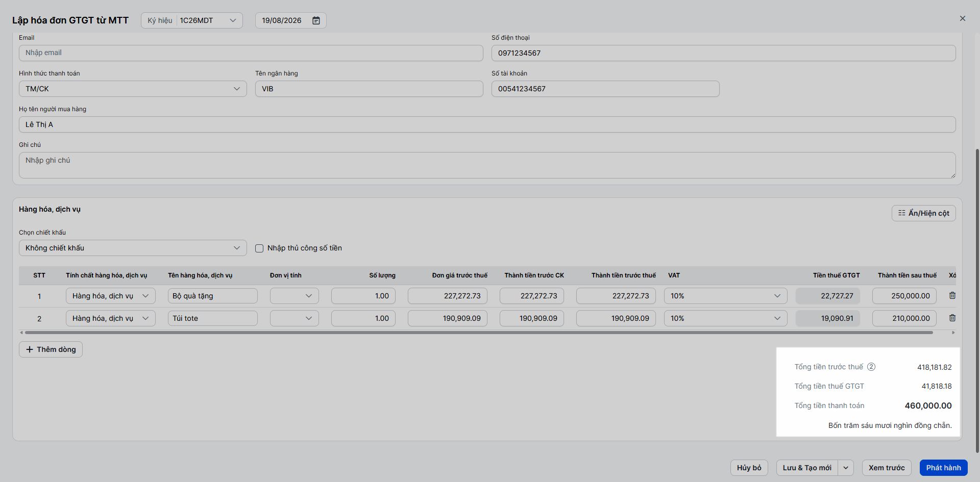Open the Ký hiệu 1C26MDT dropdown
The image size is (980, 482).
[x=192, y=20]
